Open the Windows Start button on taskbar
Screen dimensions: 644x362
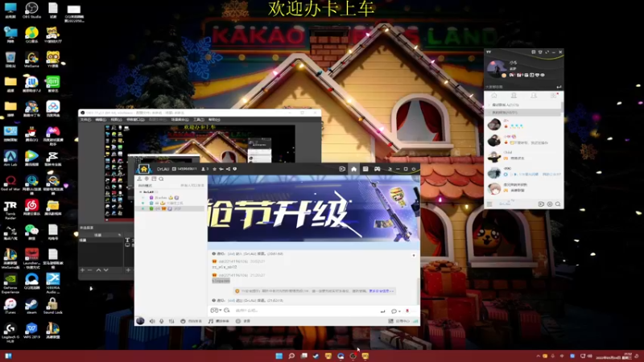(279, 356)
